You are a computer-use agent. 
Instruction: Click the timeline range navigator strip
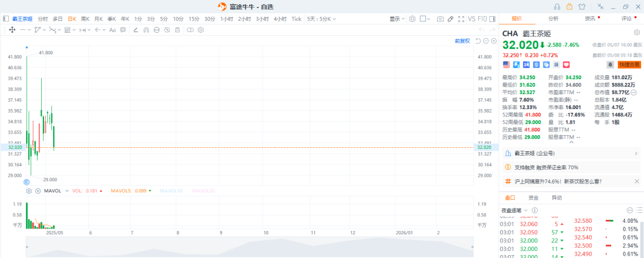click(x=249, y=246)
